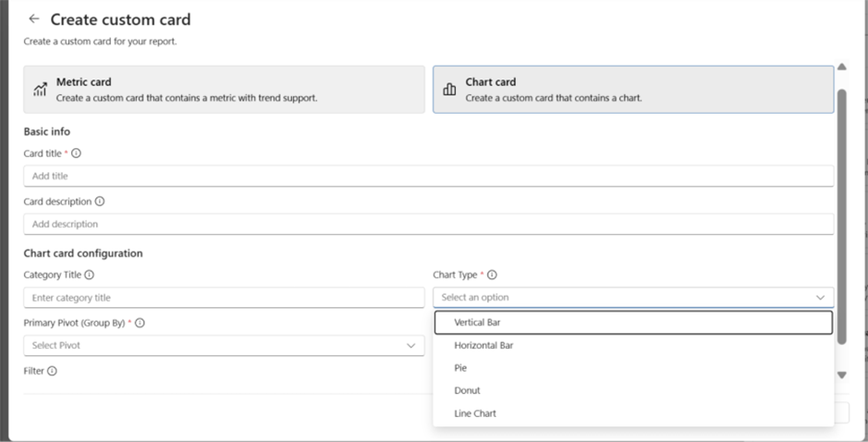
Task: Click info icon beside Filter label
Action: pos(52,371)
